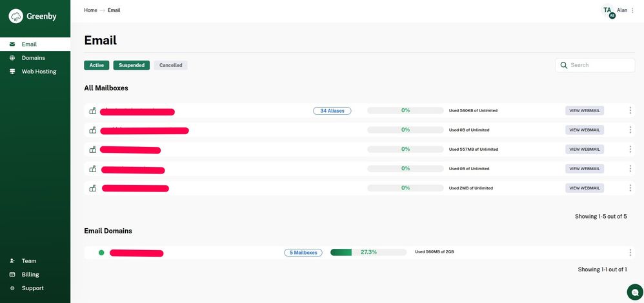Click the mailbox icon of third mailbox

coord(93,150)
